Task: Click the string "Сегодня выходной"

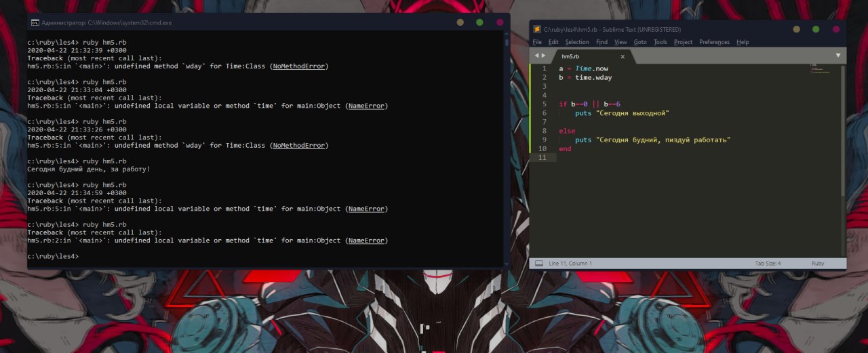Action: tap(633, 112)
